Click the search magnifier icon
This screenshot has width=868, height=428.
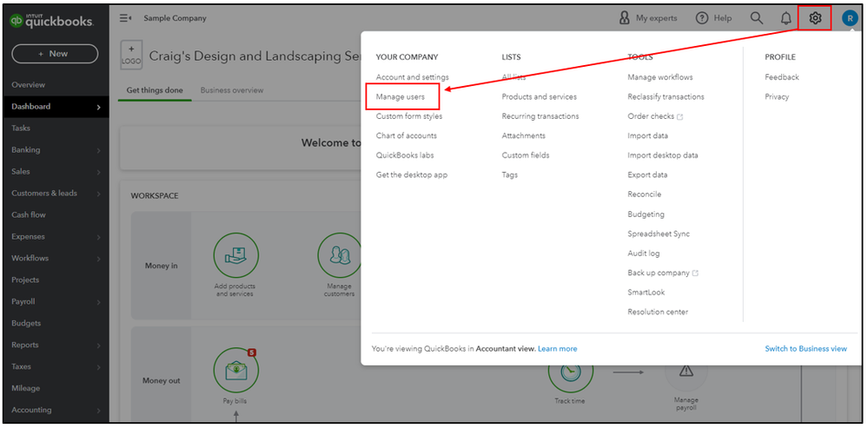click(757, 18)
